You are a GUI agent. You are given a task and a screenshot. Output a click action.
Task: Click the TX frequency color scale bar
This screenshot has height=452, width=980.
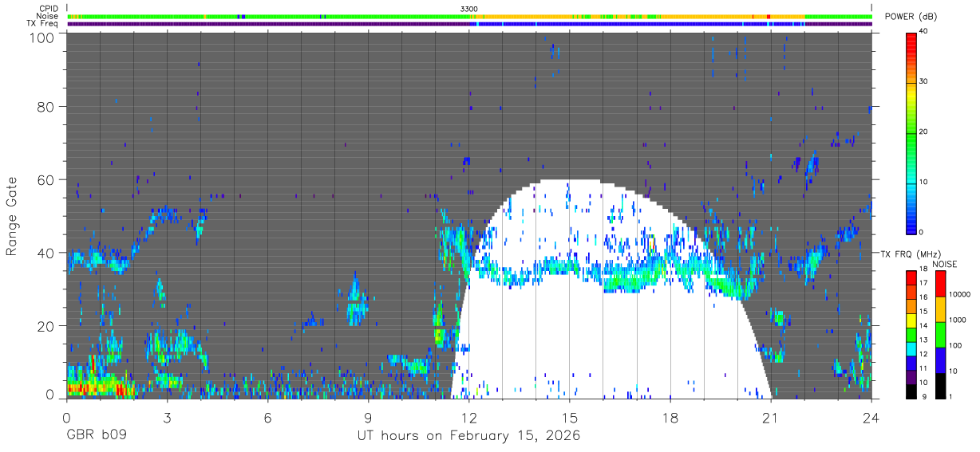(x=911, y=333)
